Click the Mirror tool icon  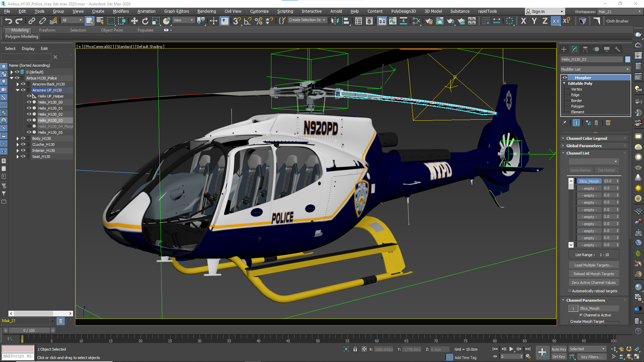(x=334, y=21)
